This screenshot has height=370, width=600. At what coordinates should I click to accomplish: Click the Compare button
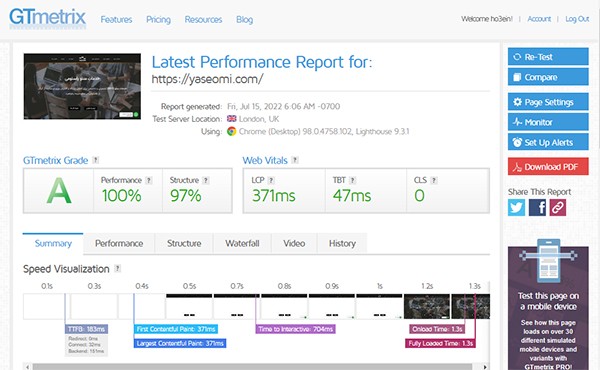548,77
